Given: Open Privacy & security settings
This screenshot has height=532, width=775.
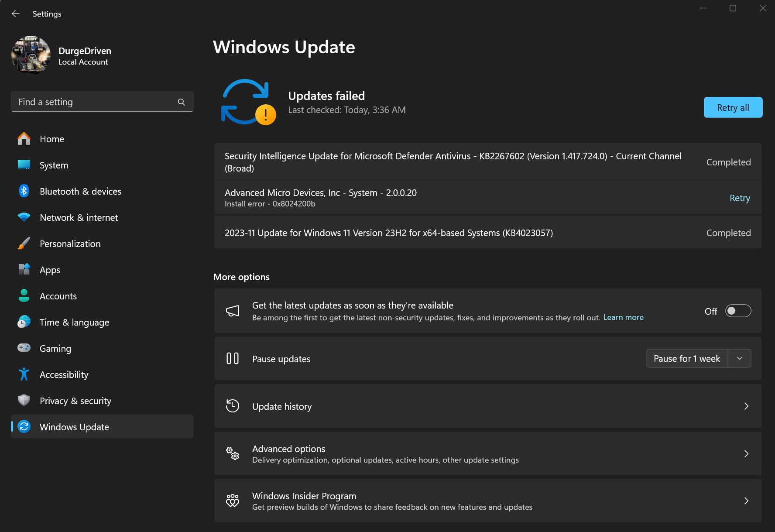Looking at the screenshot, I should (x=102, y=401).
